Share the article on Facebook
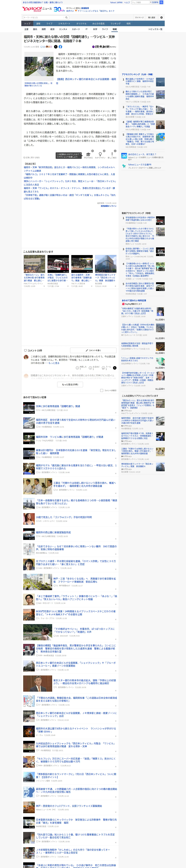The image size is (186, 868). (x=60, y=47)
